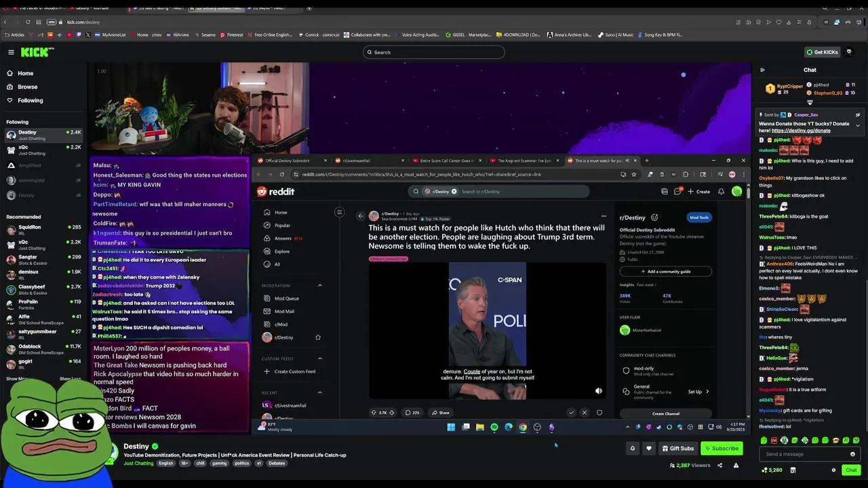
Task: Report the stream via warning icon
Action: pos(736,465)
